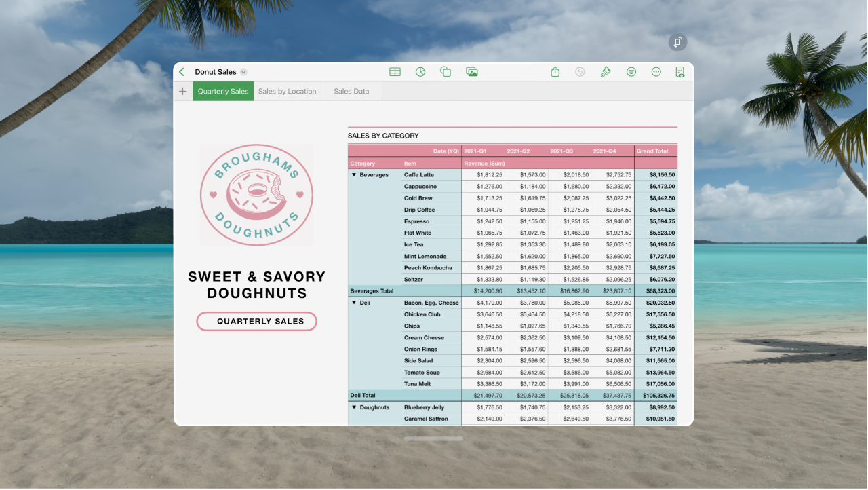The height and width of the screenshot is (490, 868).
Task: Open the Format paintbrush panel
Action: point(605,71)
